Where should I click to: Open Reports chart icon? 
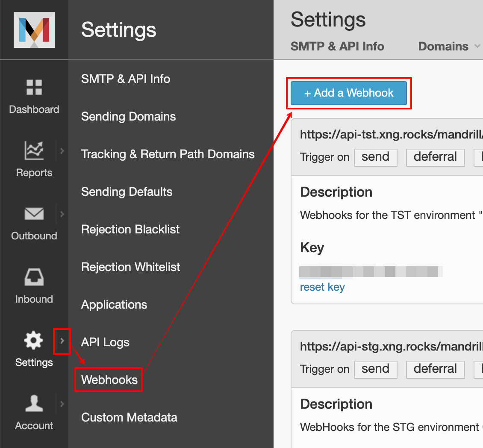point(34,150)
